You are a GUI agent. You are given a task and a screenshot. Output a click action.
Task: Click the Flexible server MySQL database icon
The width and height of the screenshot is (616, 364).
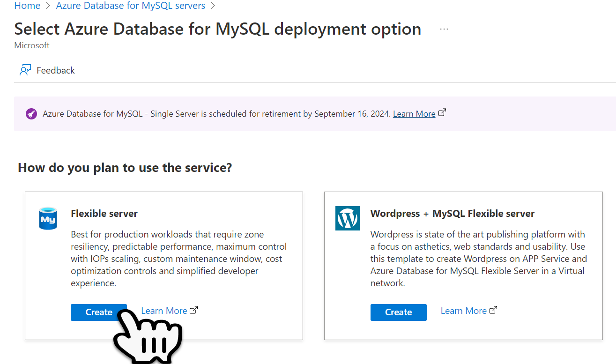pyautogui.click(x=48, y=218)
